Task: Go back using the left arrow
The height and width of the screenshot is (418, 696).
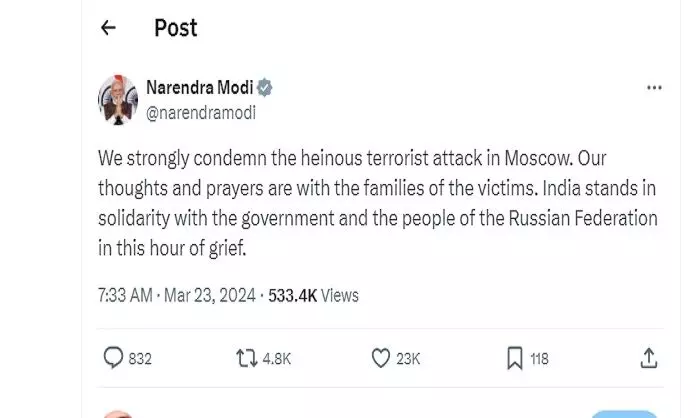Action: coord(109,29)
